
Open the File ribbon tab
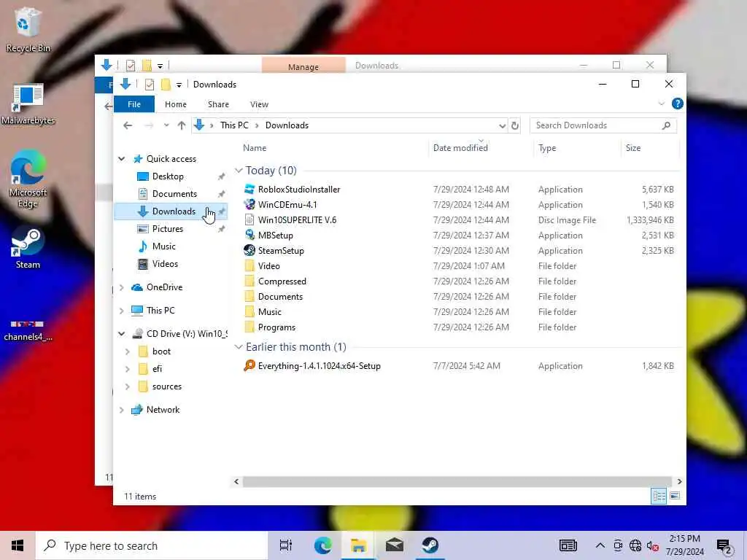[134, 104]
